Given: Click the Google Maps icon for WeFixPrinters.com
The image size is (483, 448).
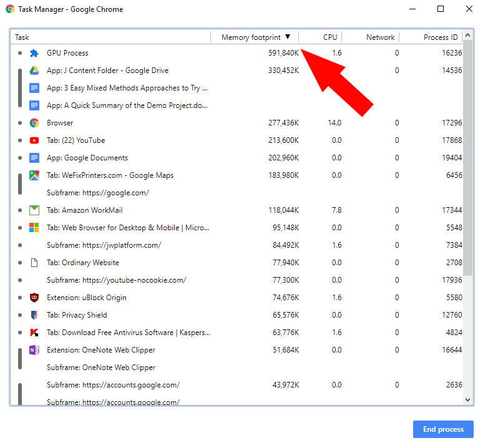Looking at the screenshot, I should 34,175.
